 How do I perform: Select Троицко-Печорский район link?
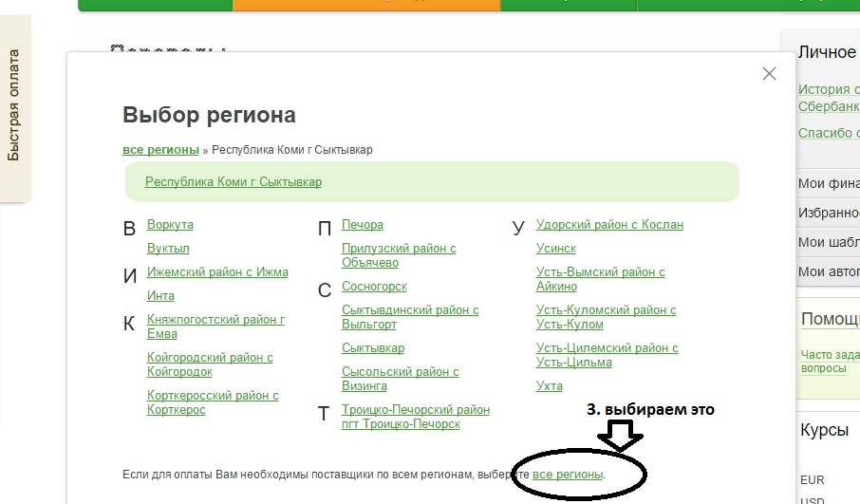coord(416,417)
